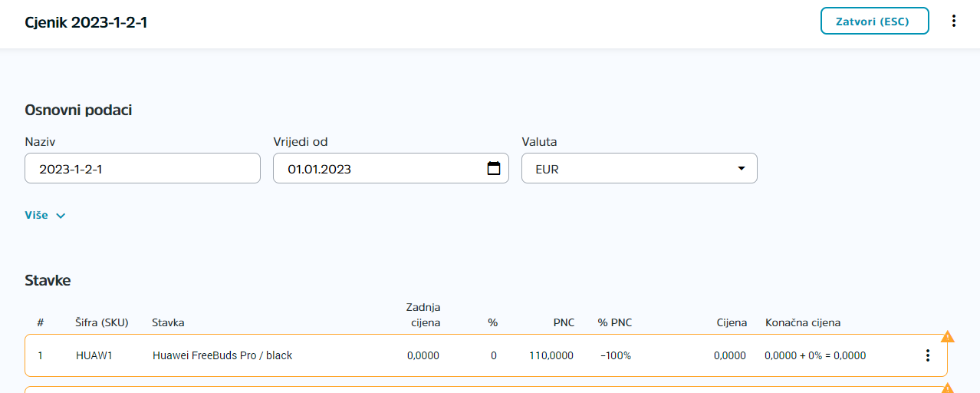Image resolution: width=980 pixels, height=393 pixels.
Task: Click the Zatvori (ESC) button
Action: [x=875, y=21]
